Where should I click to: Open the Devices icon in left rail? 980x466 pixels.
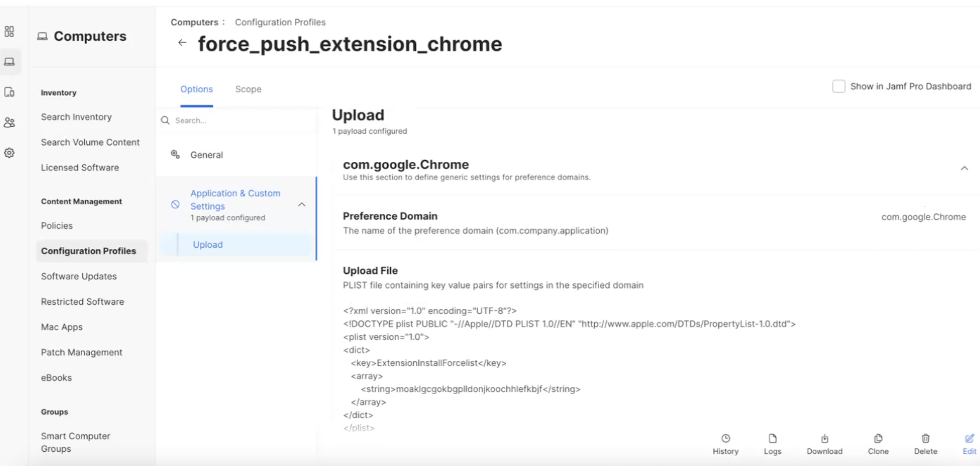coord(9,92)
